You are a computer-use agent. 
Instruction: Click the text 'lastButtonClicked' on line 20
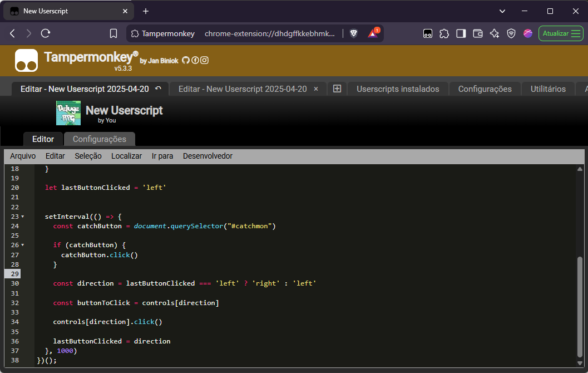(96, 187)
